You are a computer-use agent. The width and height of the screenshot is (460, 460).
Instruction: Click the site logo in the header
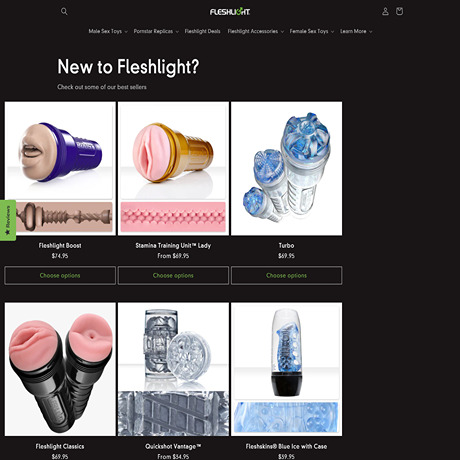click(x=230, y=12)
